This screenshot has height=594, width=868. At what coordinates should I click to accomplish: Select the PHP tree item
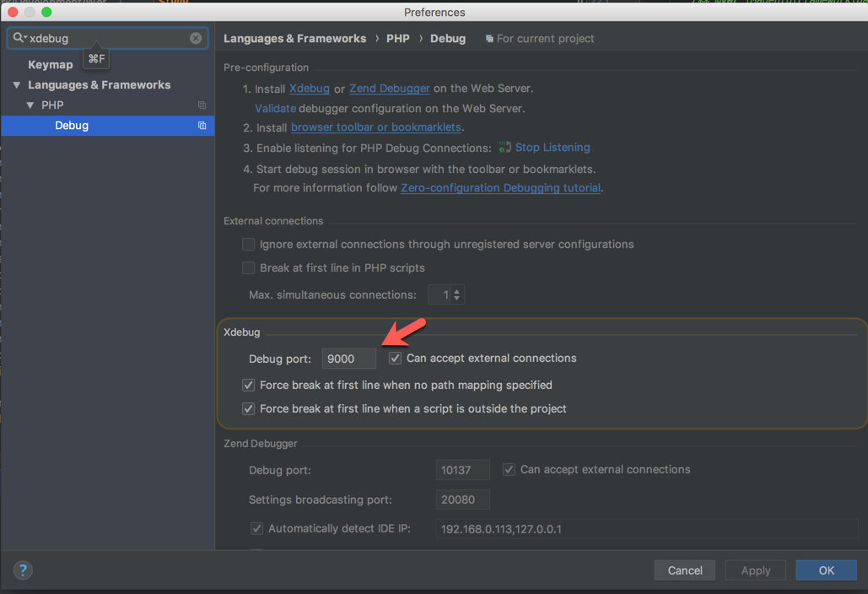[x=52, y=105]
